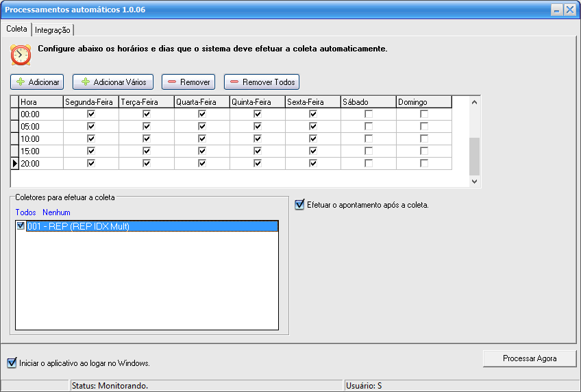This screenshot has width=581, height=392.
Task: Toggle Efetuar o apontamento após a coleta
Action: [x=300, y=205]
